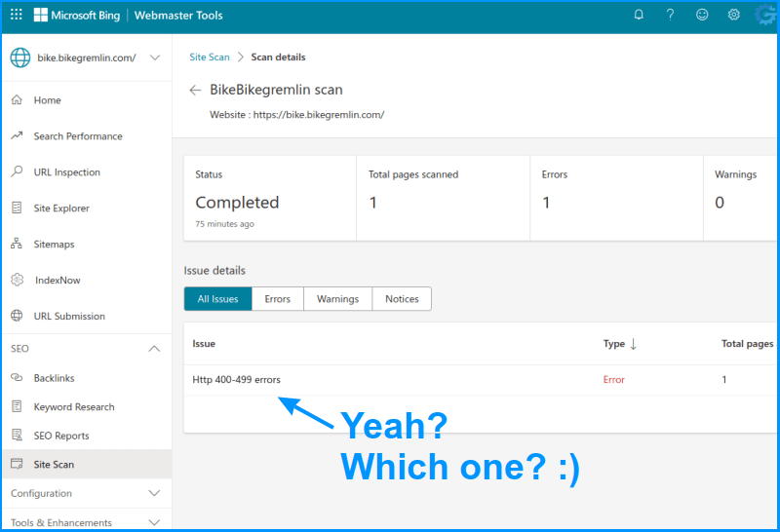
Task: Click the Webmaster Tools header title
Action: (x=178, y=16)
